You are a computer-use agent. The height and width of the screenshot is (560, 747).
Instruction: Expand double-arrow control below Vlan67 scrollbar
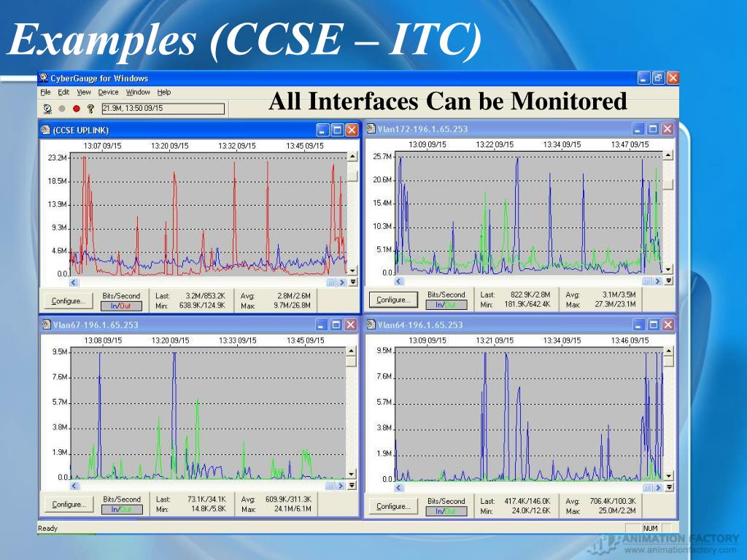click(x=352, y=486)
